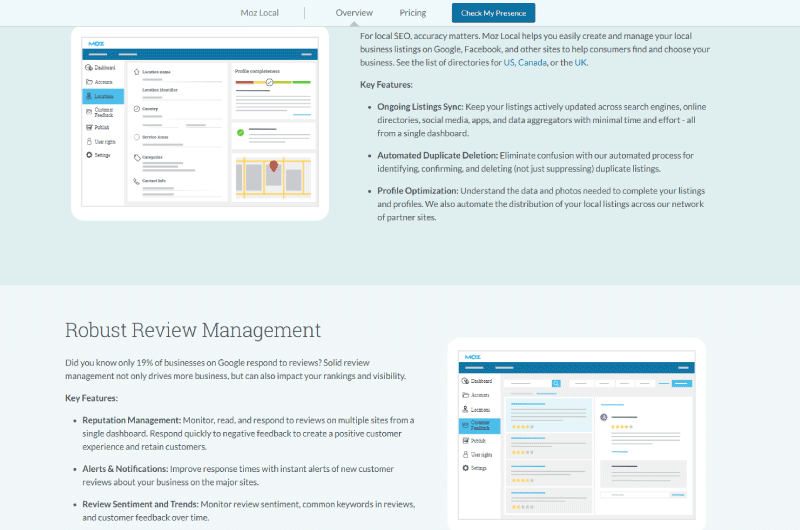The width and height of the screenshot is (800, 530).
Task: Click highlighted Customer Feedback item in review illustration
Action: 480,425
